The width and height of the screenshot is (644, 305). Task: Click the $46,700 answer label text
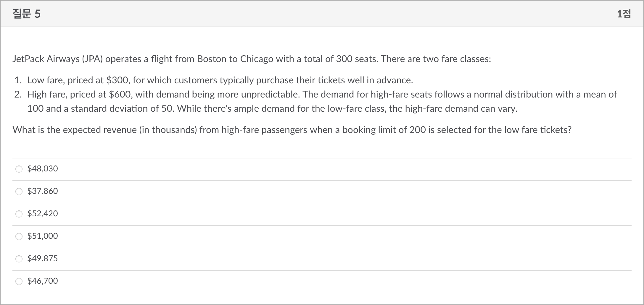tap(43, 281)
